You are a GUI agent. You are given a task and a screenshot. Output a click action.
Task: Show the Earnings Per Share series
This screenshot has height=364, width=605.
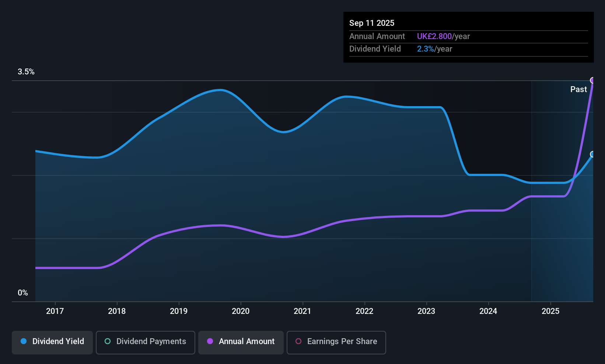pyautogui.click(x=336, y=342)
